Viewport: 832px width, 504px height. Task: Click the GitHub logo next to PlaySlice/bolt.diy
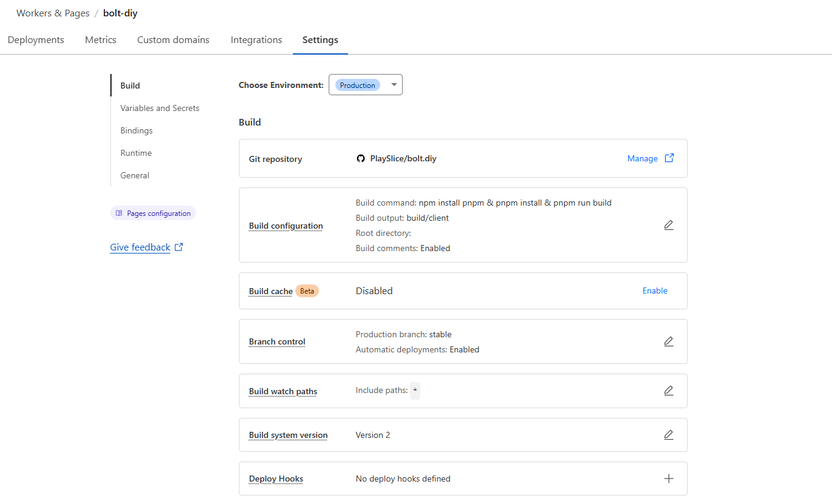click(361, 158)
